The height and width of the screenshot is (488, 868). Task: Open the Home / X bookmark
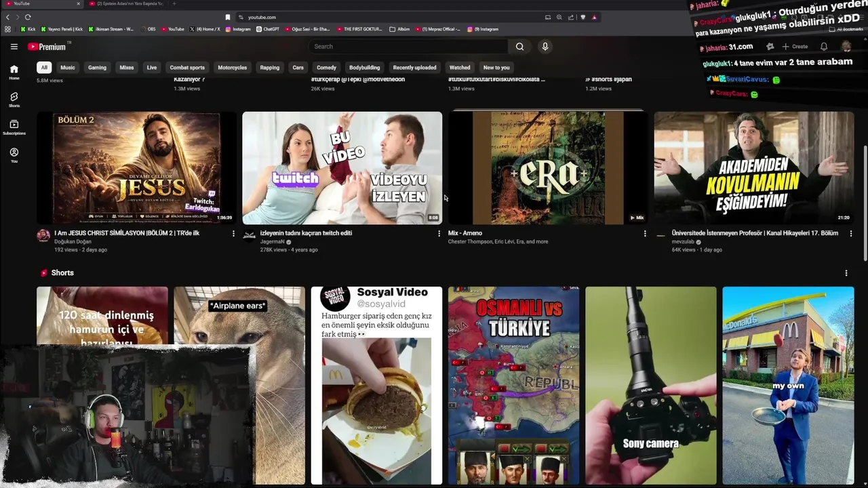tap(204, 29)
